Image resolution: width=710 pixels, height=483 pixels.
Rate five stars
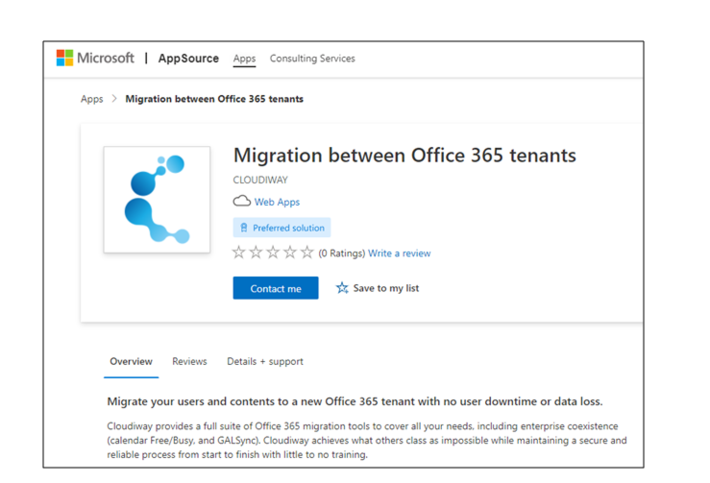tap(307, 252)
